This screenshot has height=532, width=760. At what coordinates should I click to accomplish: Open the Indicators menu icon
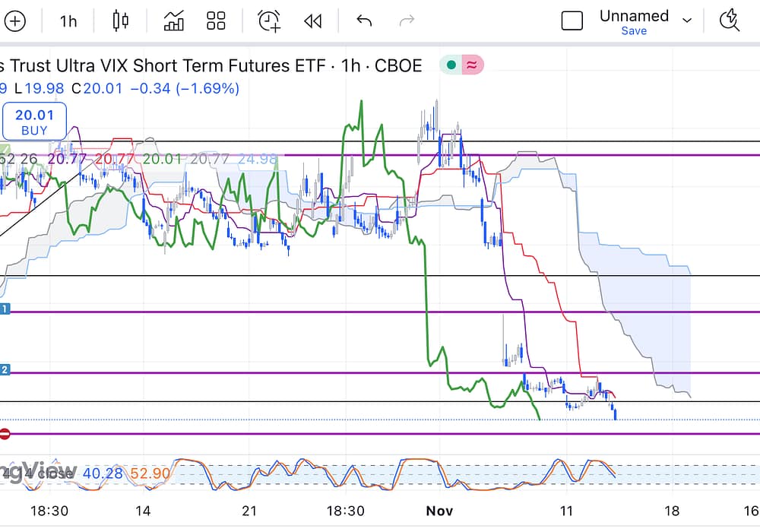point(174,21)
